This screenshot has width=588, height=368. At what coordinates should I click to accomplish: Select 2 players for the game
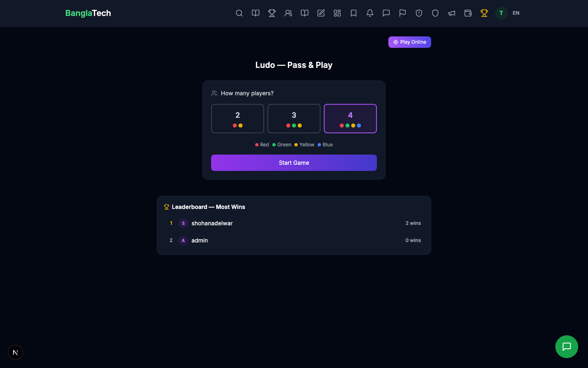238,119
